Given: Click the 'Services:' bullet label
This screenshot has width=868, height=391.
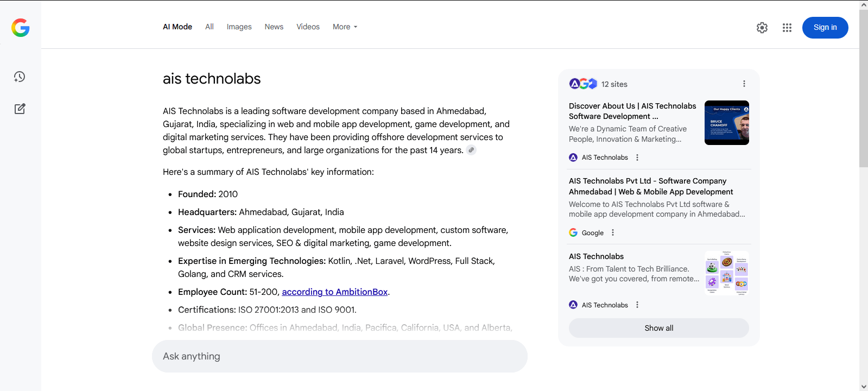Looking at the screenshot, I should pos(197,230).
